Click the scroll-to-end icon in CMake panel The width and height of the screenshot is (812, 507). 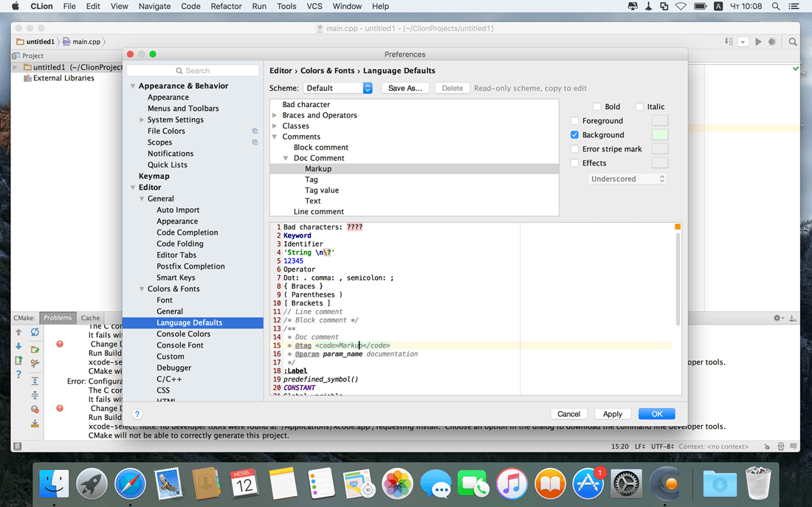pyautogui.click(x=35, y=424)
